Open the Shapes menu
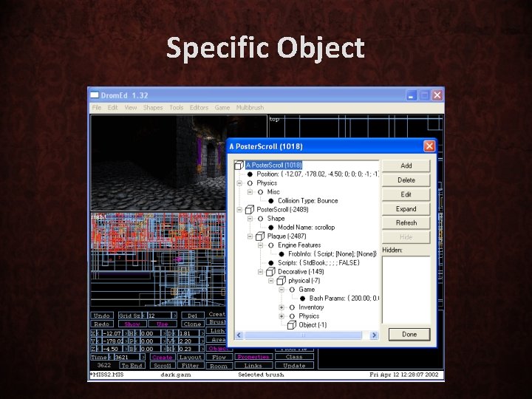 [153, 108]
